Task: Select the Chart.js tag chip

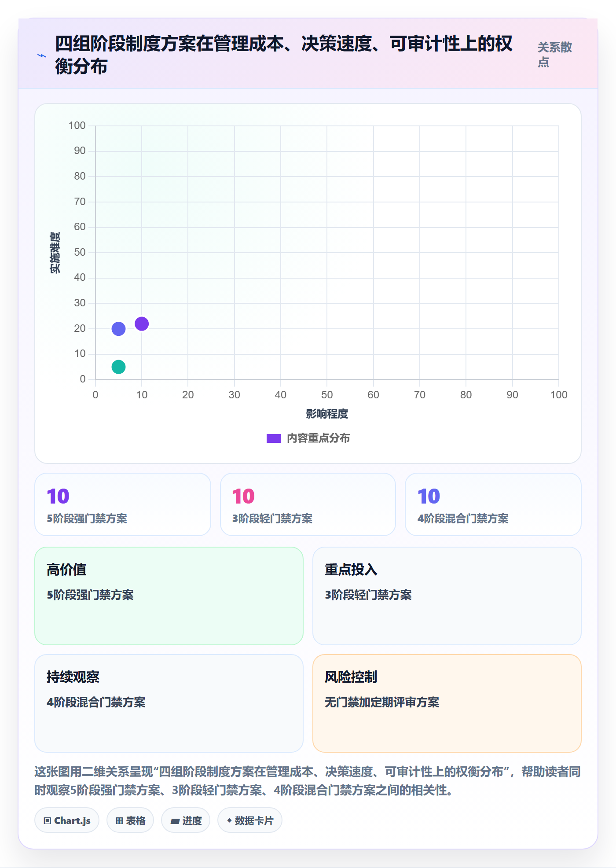Action: point(67,820)
